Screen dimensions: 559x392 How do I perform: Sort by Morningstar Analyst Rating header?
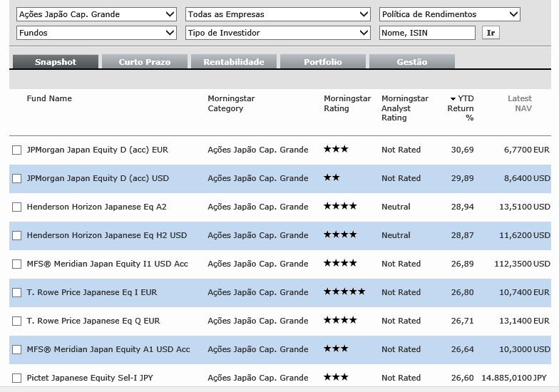pos(405,108)
